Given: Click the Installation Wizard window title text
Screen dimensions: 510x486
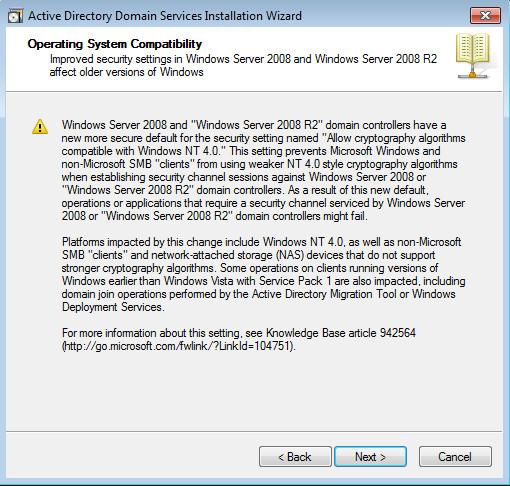Looking at the screenshot, I should 165,16.
